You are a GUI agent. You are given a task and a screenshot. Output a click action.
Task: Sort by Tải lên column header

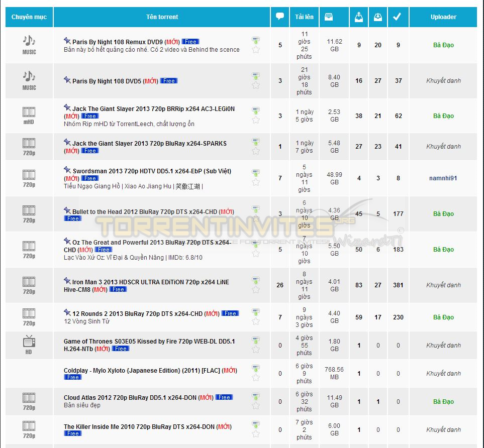(x=304, y=17)
